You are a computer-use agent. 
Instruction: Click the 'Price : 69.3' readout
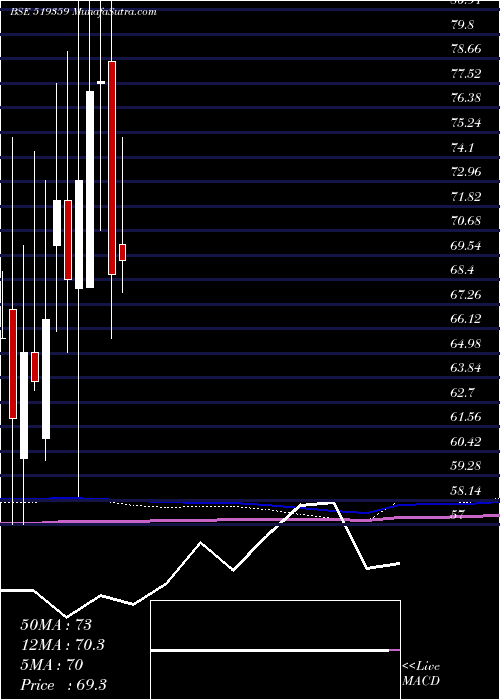[x=63, y=685]
